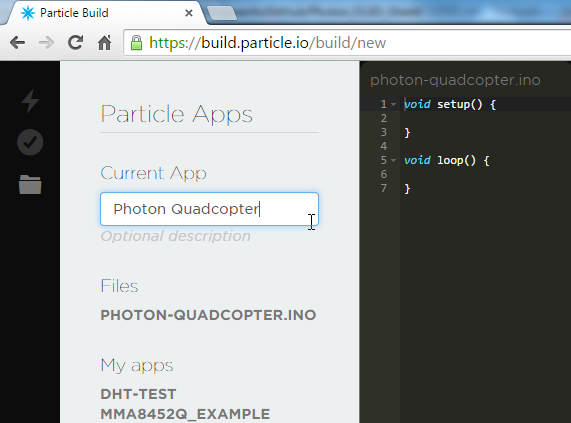Click the browser home icon
The image size is (571, 423).
[x=105, y=43]
